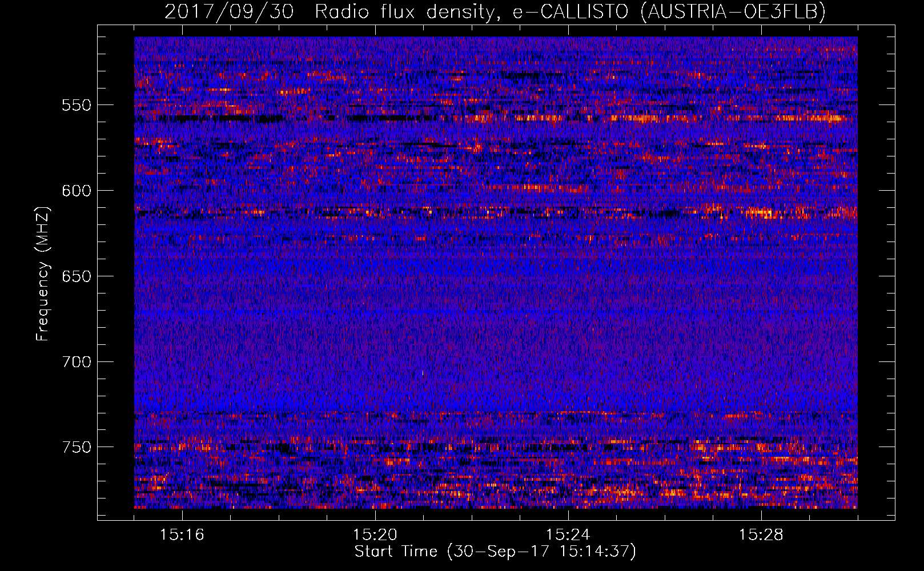Screen dimensions: 924x571
Task: Click the 15:28 time tick label
Action: click(x=761, y=535)
